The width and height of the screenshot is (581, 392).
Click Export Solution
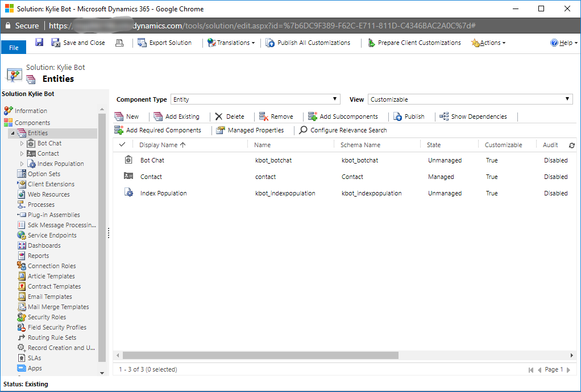[x=164, y=43]
